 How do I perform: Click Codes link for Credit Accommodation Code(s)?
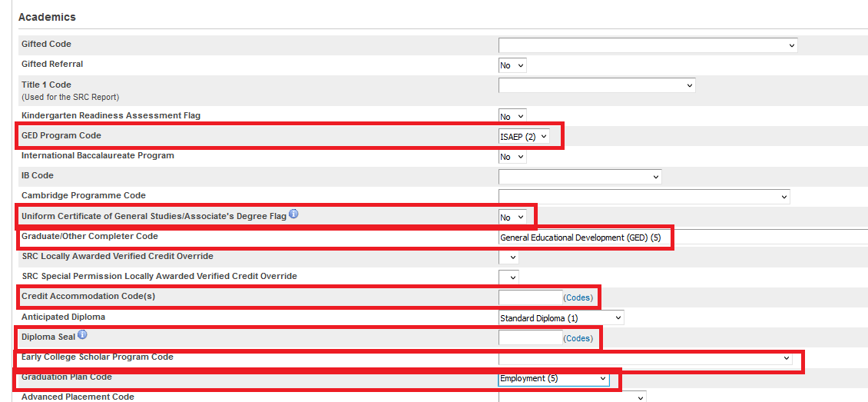coord(578,298)
